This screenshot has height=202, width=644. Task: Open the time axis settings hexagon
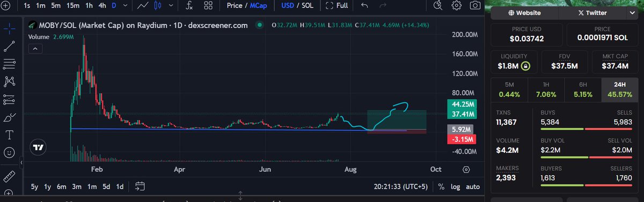(x=466, y=169)
